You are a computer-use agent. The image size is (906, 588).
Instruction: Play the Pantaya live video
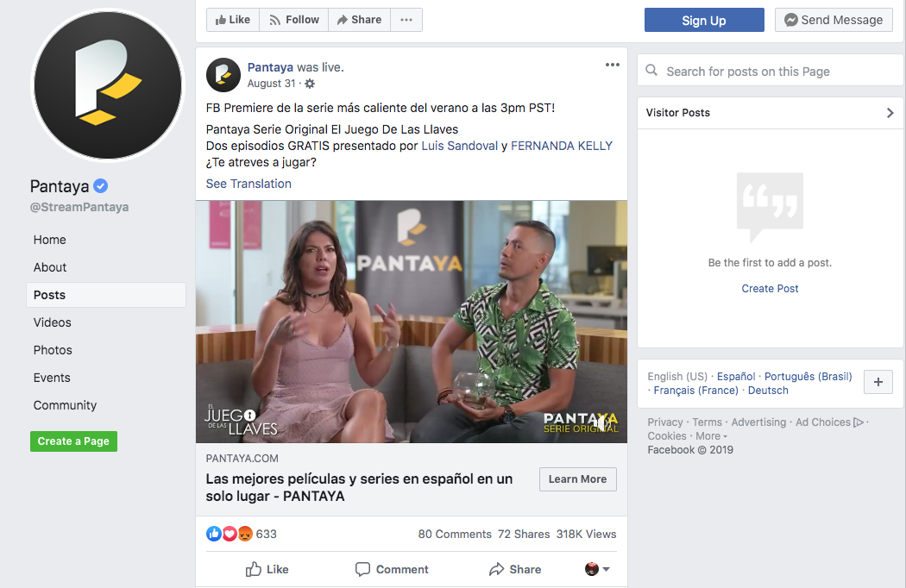click(412, 322)
